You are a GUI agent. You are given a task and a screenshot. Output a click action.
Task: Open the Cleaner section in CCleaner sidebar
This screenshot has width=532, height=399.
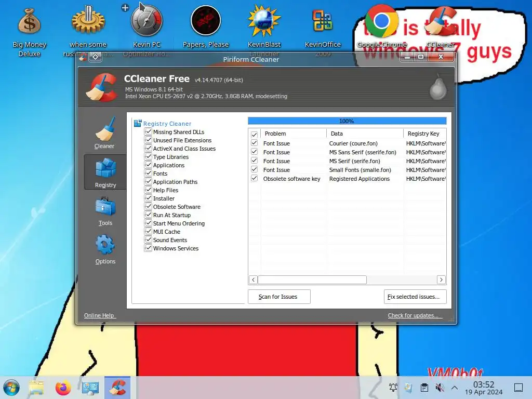[105, 133]
